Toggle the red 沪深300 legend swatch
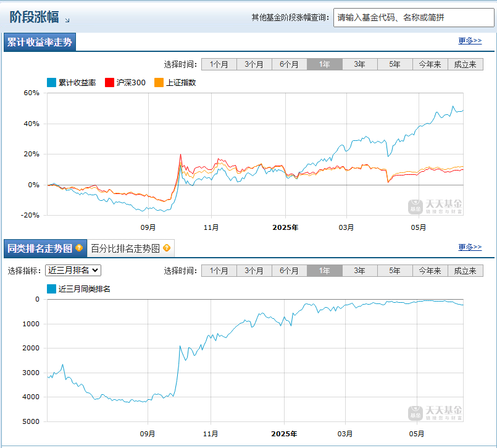The image size is (497, 448). tap(109, 82)
